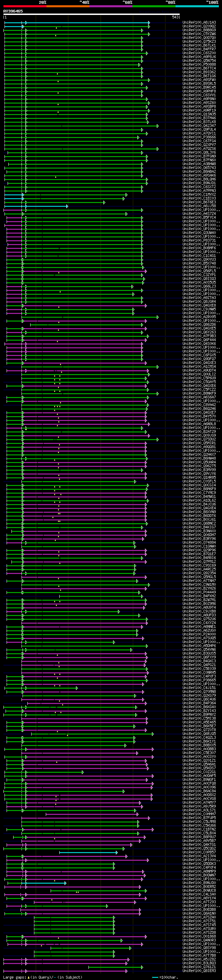Pick the UniRef100_P38665 row label
This screenshot has height=980, width=222.
pyautogui.click(x=199, y=680)
